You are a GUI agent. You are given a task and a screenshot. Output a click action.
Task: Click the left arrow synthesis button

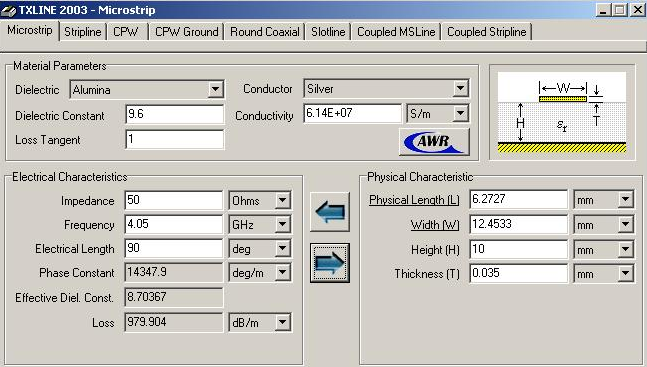[x=330, y=212]
